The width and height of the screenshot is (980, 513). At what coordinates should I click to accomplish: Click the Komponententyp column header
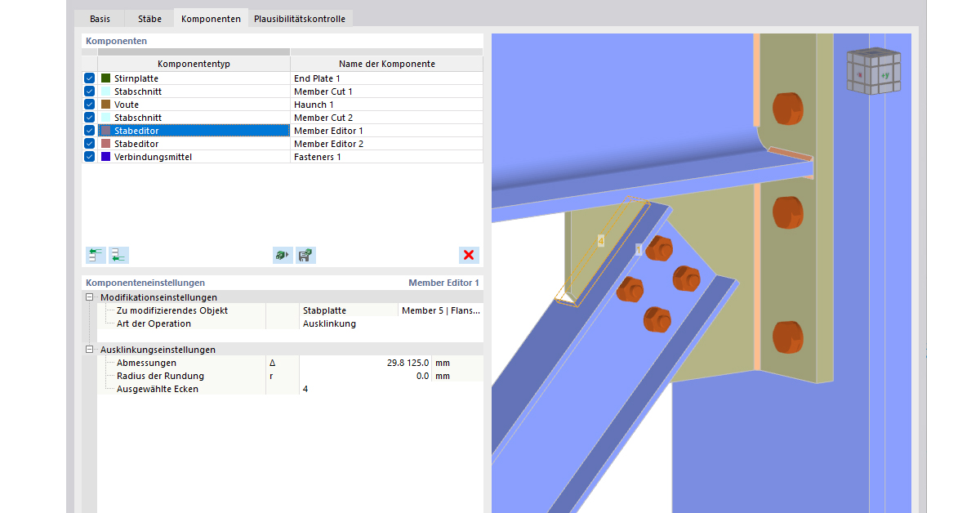[194, 64]
